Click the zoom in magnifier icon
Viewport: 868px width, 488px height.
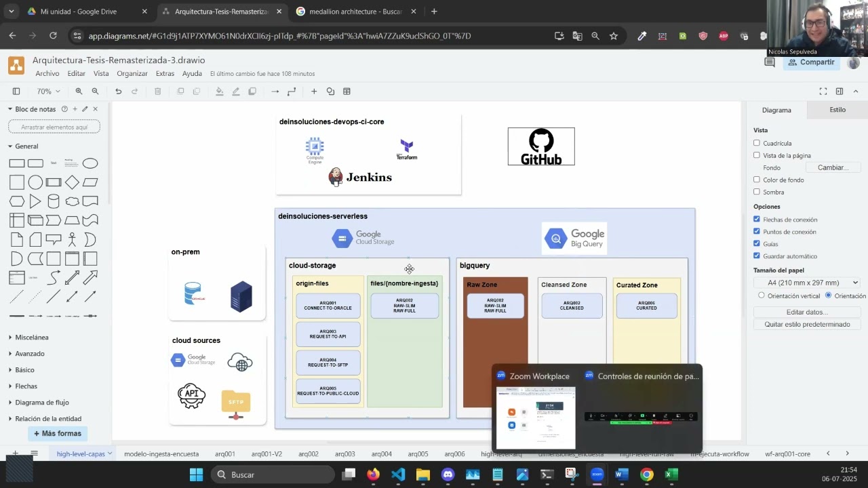79,91
